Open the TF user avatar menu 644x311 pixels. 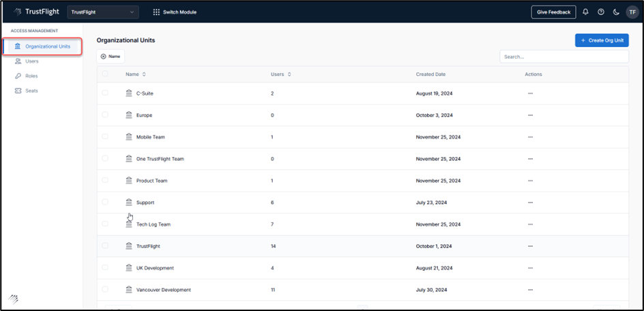click(x=632, y=12)
